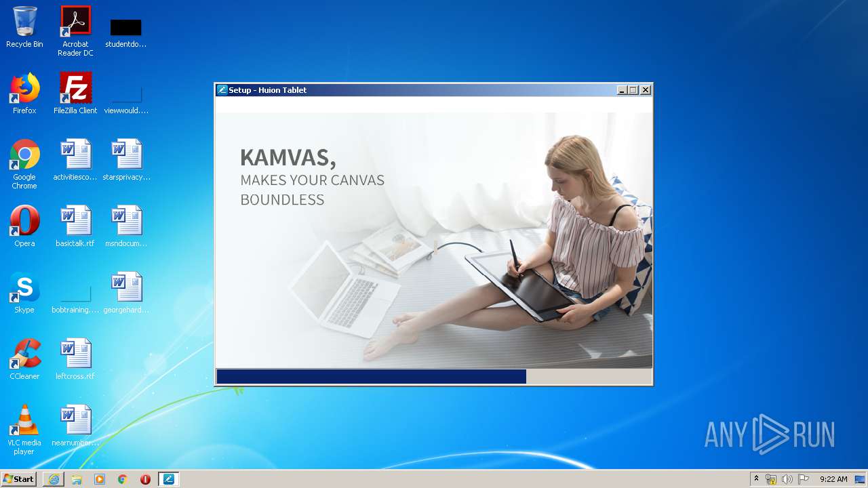The width and height of the screenshot is (868, 488).
Task: Launch Skype from the desktop
Action: pyautogui.click(x=24, y=293)
